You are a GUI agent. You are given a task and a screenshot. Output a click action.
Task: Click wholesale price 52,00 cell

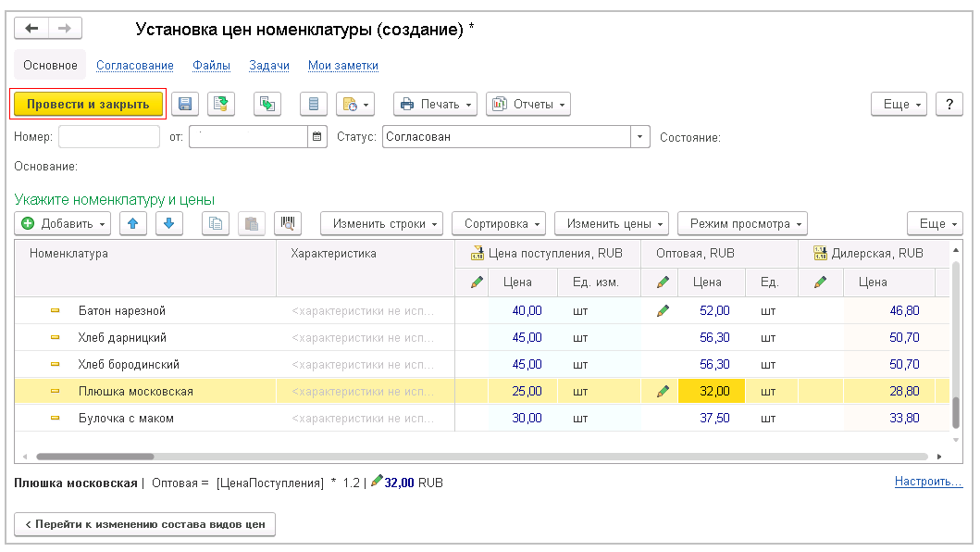(712, 310)
